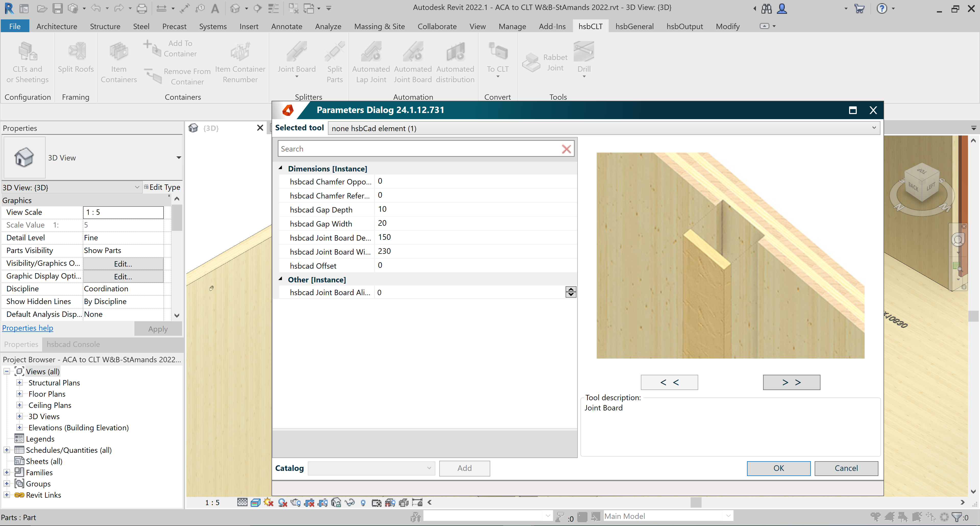This screenshot has height=526, width=980.
Task: Open the hsbcad Console tab
Action: click(73, 344)
